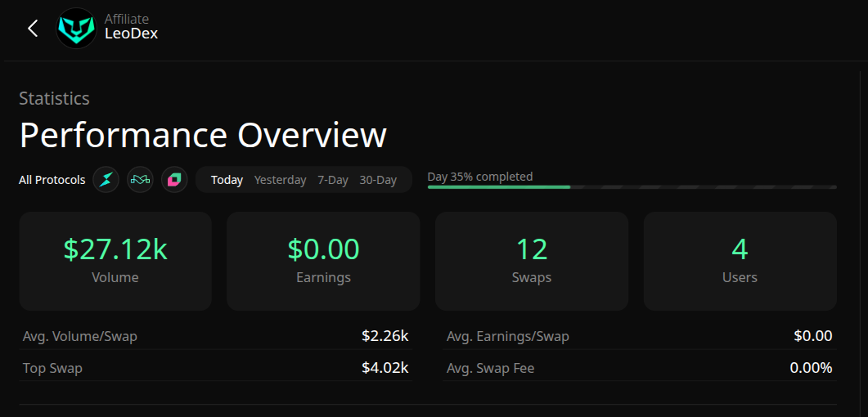Viewport: 868px width, 417px height.
Task: Select All Protocols filter
Action: tap(52, 180)
